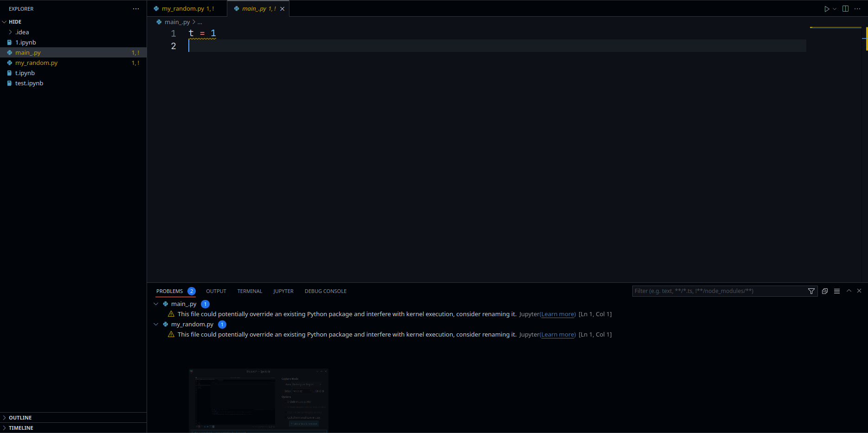The height and width of the screenshot is (433, 868).
Task: Collapse the my_random.py problems group
Action: pos(156,324)
